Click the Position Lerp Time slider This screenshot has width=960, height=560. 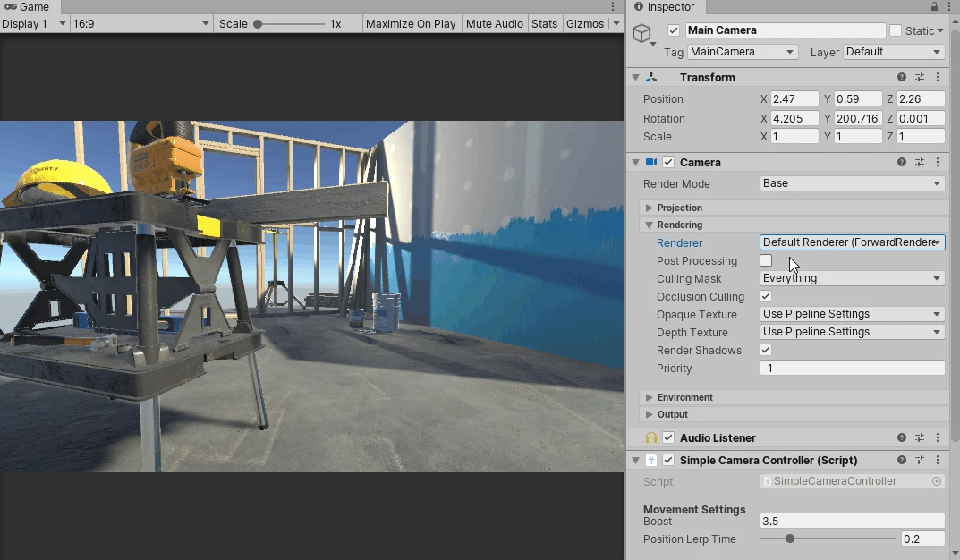coord(828,539)
